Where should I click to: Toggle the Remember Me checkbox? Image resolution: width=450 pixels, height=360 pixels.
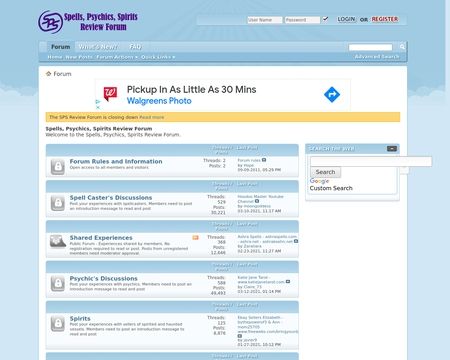[325, 19]
